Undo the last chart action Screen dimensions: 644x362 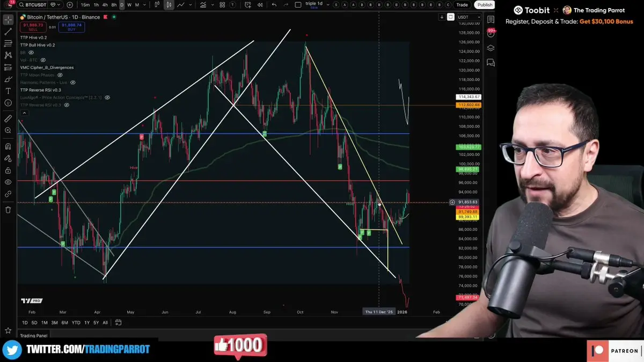tap(274, 5)
